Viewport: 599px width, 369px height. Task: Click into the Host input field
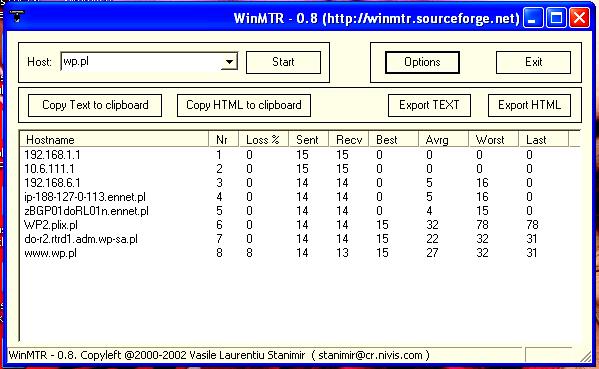coord(141,62)
